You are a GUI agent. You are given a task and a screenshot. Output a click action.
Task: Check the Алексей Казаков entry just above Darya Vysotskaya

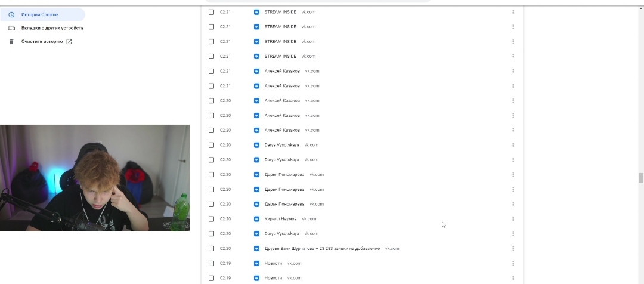211,130
